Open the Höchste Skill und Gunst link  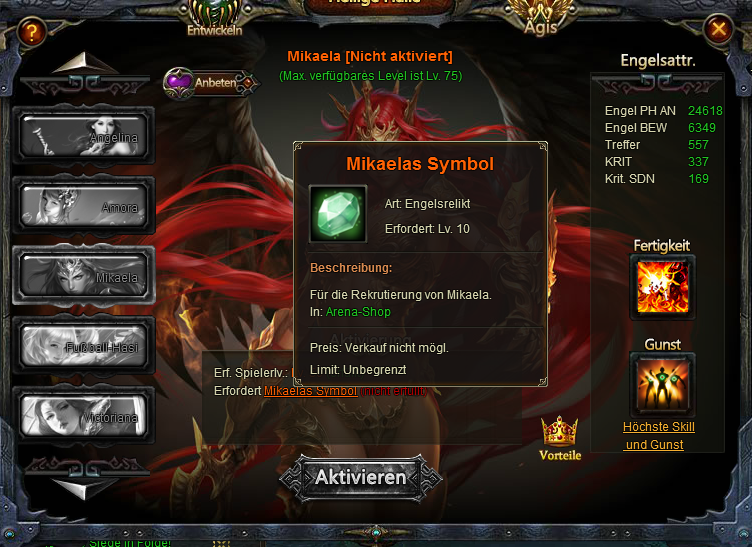658,435
